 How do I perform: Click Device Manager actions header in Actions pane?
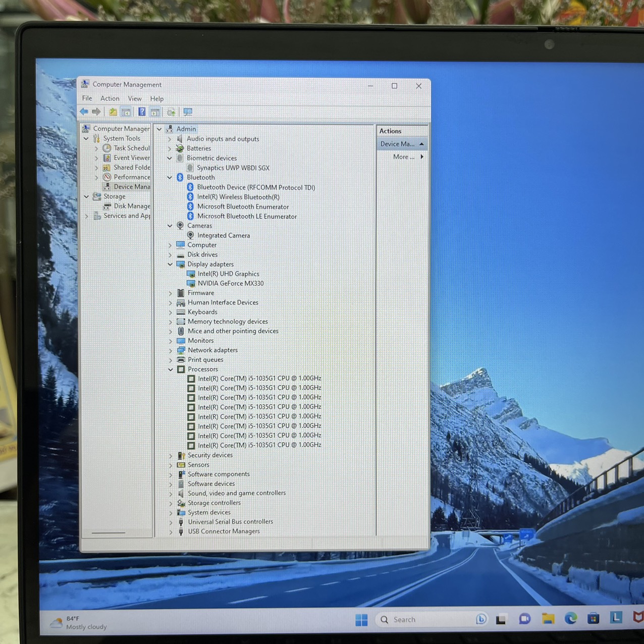[x=402, y=144]
